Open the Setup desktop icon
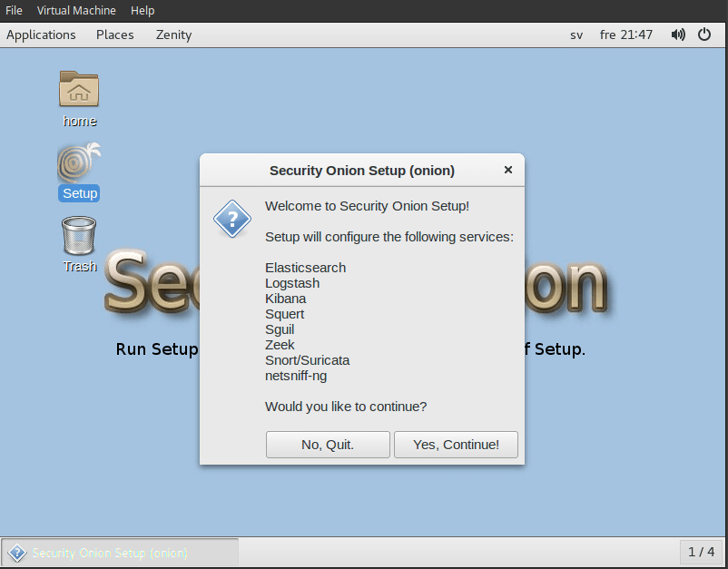Image resolution: width=728 pixels, height=569 pixels. click(x=79, y=165)
